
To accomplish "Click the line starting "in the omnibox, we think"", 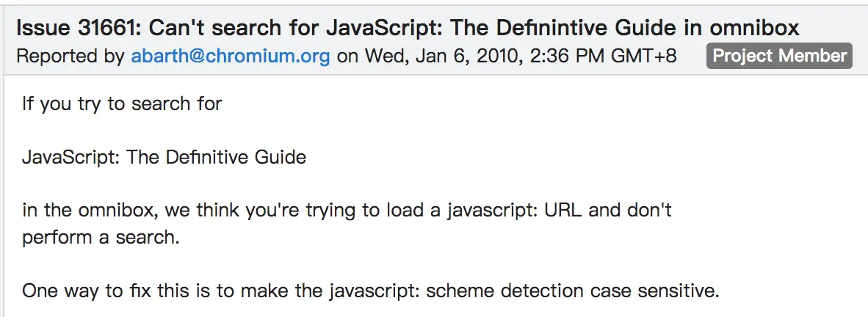I will 347,211.
